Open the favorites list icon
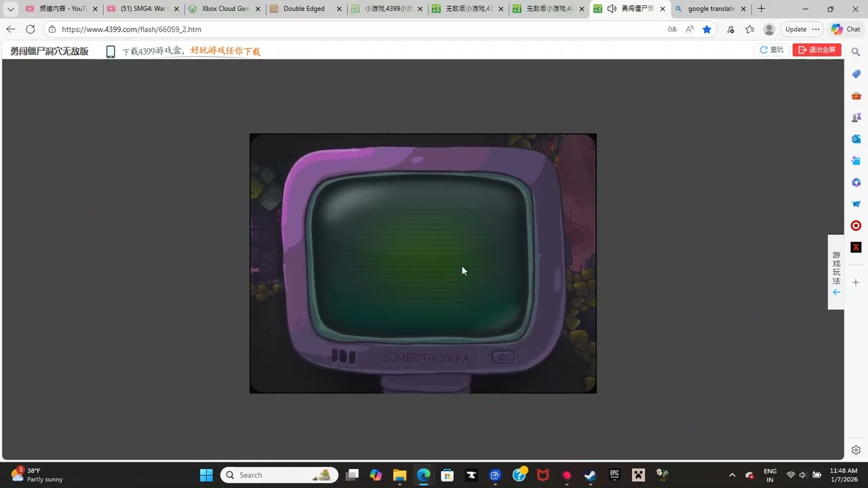 (x=749, y=29)
